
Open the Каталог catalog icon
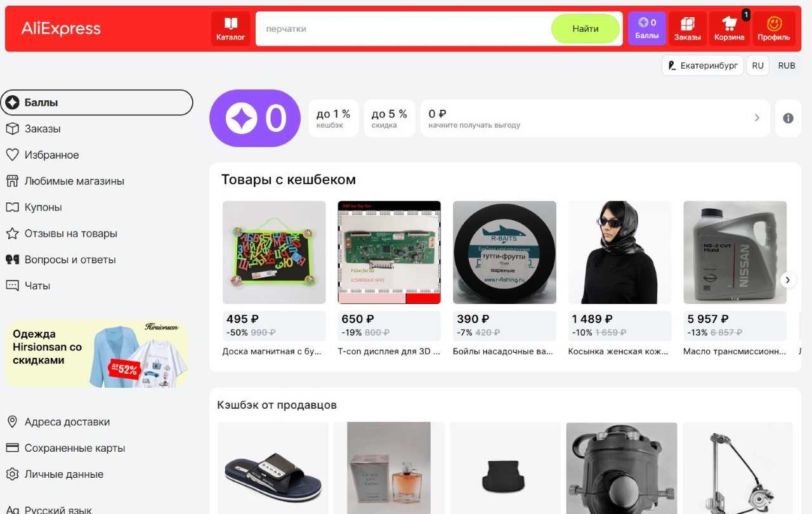(x=230, y=29)
